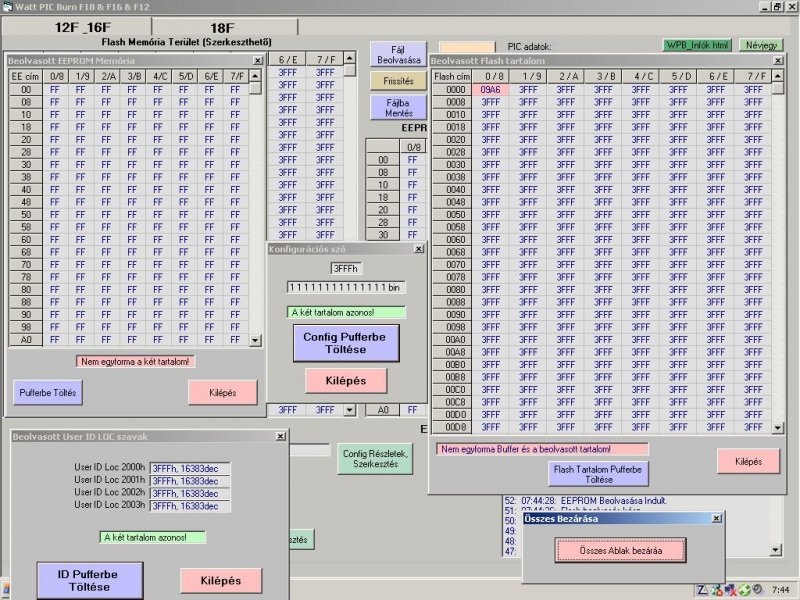Switch to the 18F tab

coord(224,27)
